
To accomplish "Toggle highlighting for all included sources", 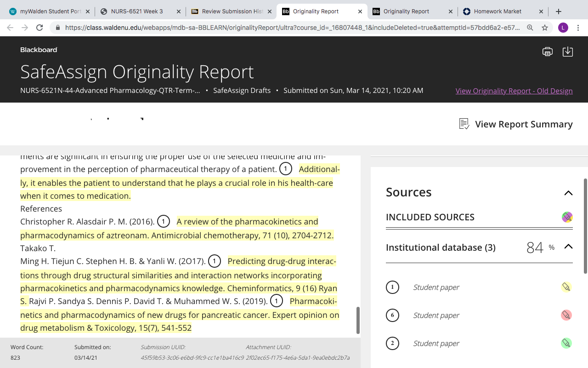I will pos(567,217).
